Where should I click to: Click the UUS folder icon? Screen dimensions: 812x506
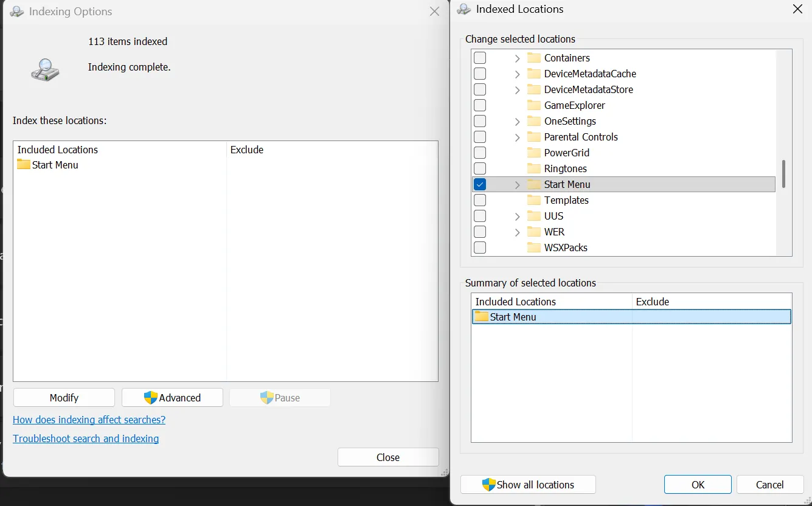tap(534, 216)
